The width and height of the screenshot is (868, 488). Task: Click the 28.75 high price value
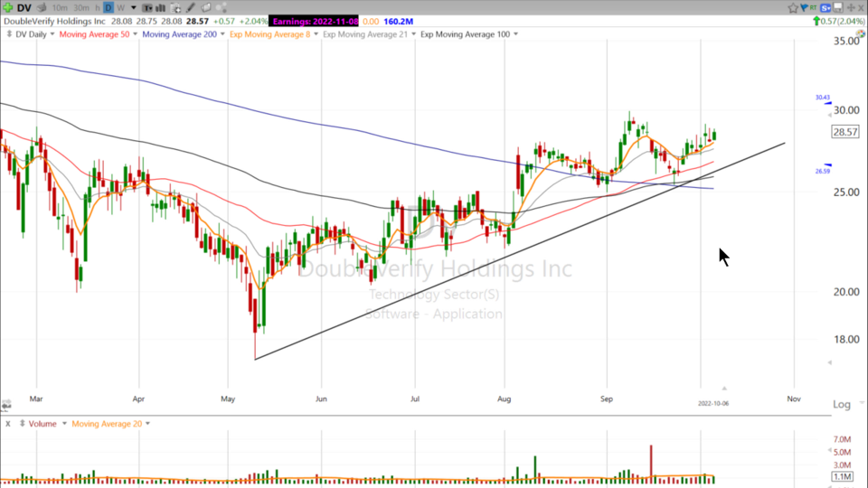point(146,22)
